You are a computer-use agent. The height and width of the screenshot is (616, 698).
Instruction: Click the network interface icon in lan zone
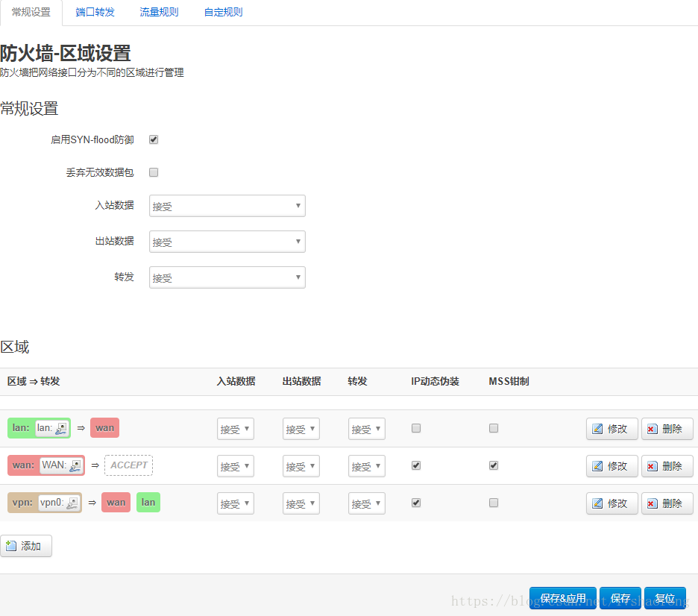tap(61, 428)
